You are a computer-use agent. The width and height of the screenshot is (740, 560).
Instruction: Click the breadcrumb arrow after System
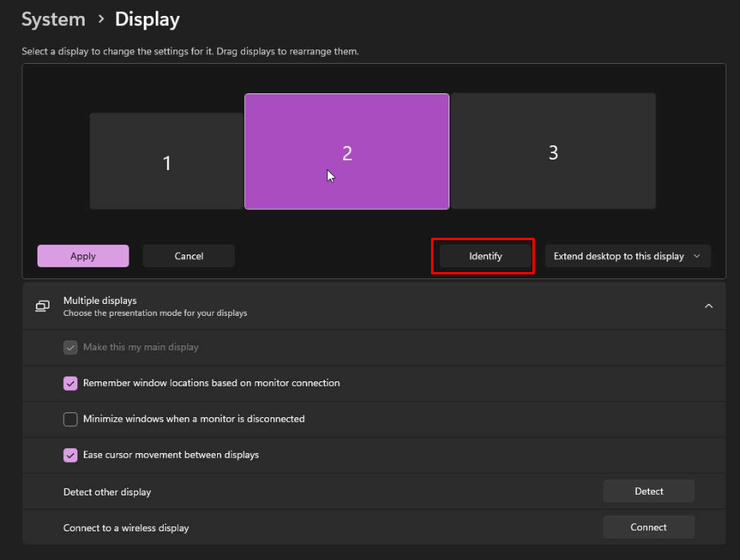[100, 19]
